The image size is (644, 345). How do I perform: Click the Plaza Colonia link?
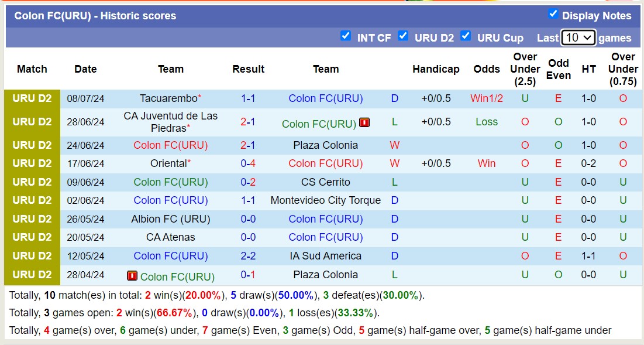coord(325,145)
